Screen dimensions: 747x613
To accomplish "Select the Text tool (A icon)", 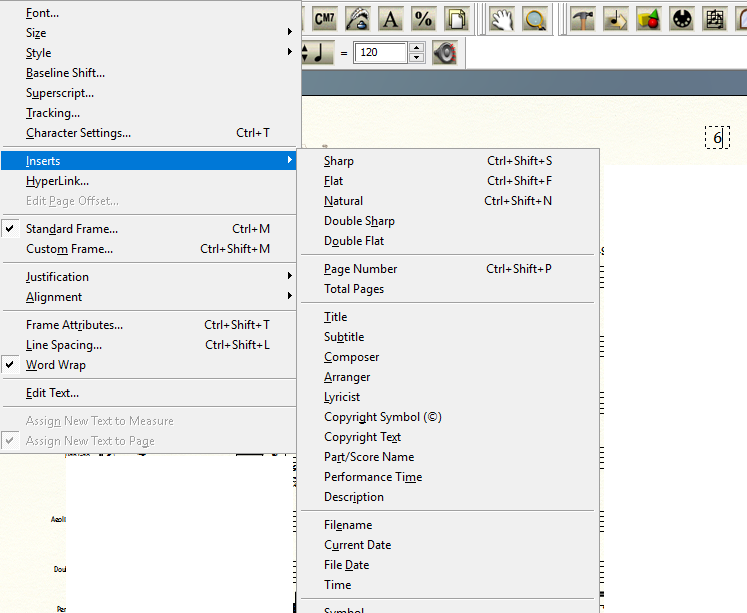I will pyautogui.click(x=391, y=18).
